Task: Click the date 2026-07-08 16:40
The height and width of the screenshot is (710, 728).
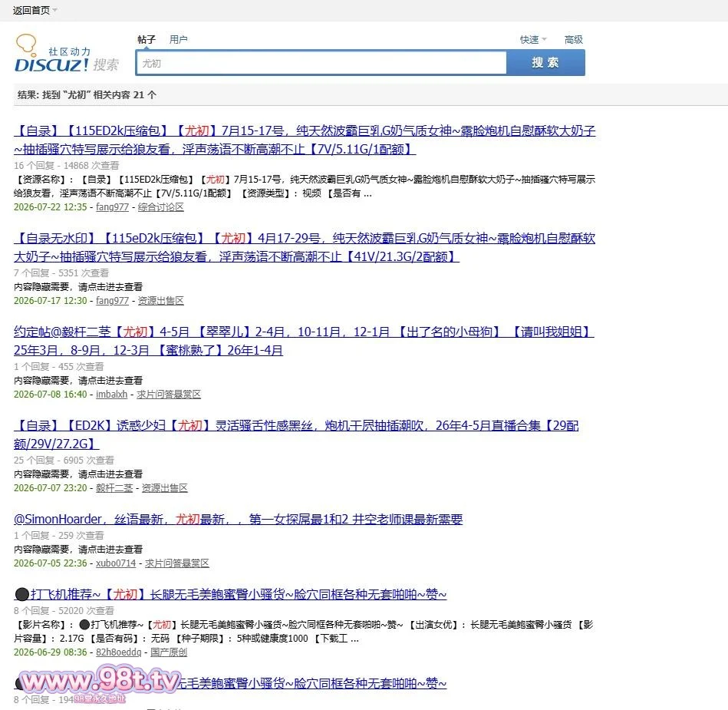Action: tap(50, 395)
